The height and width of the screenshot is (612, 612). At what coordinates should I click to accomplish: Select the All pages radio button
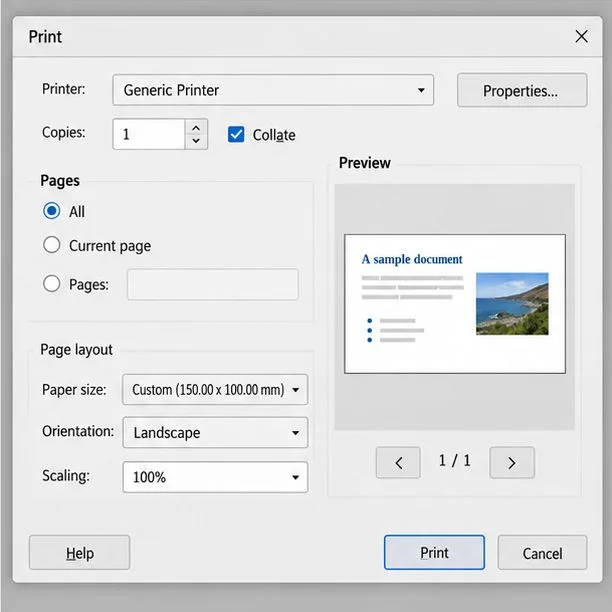52,211
